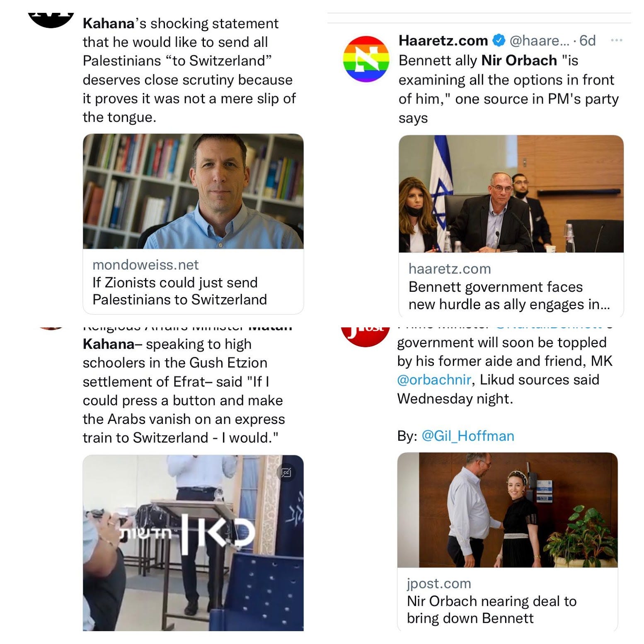Open jpost.com Nir Orbach nearing deal card
Viewport: 644px width, 644px height.
pos(507,600)
